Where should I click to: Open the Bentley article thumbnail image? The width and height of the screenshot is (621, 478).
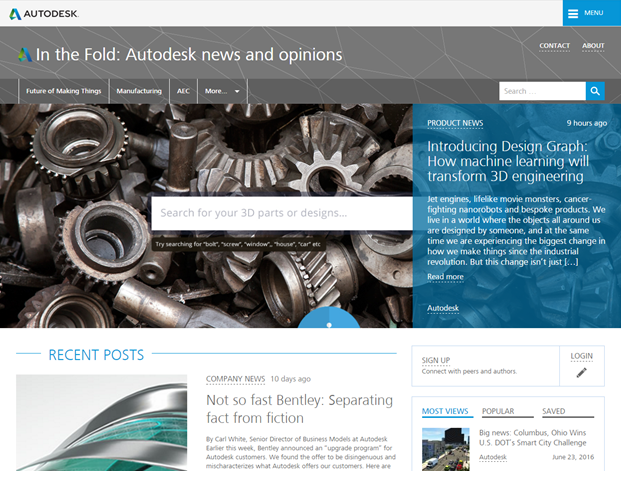click(101, 423)
